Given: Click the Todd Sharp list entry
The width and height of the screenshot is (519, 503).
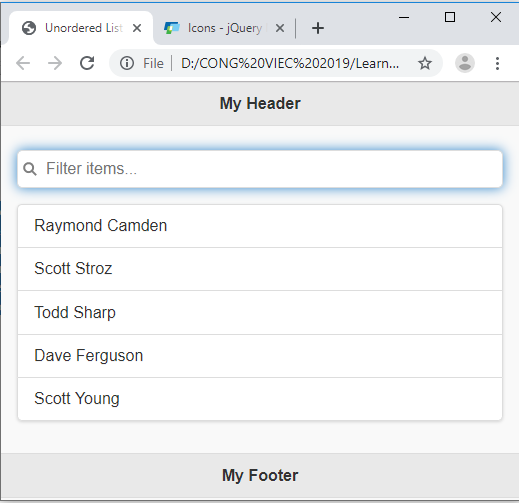Looking at the screenshot, I should click(x=260, y=313).
